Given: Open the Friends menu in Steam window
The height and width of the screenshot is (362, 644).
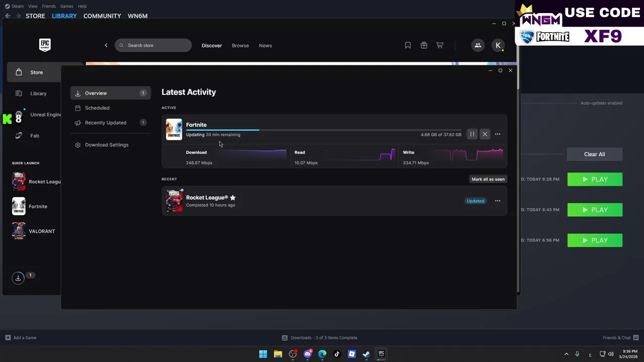Looking at the screenshot, I should pos(49,6).
